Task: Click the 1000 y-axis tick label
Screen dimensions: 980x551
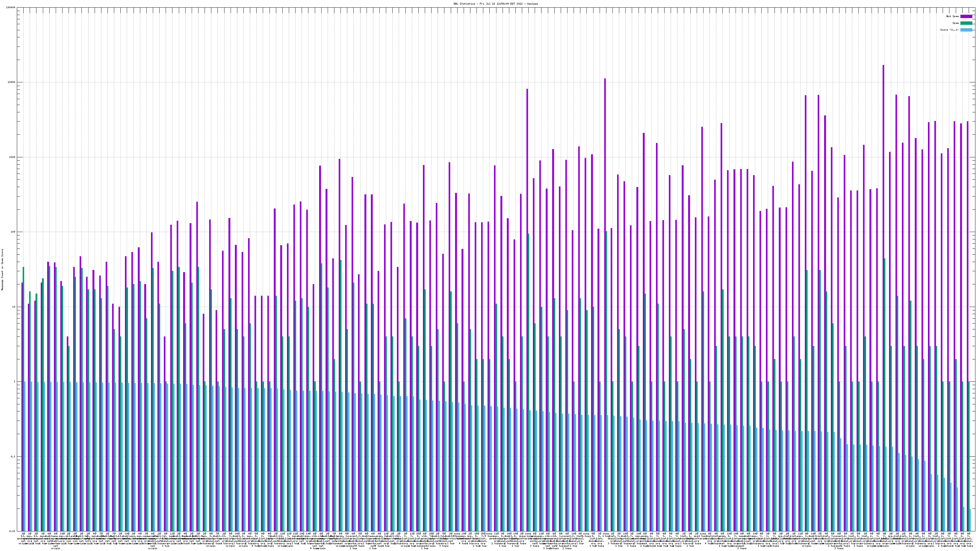Action: pos(13,157)
